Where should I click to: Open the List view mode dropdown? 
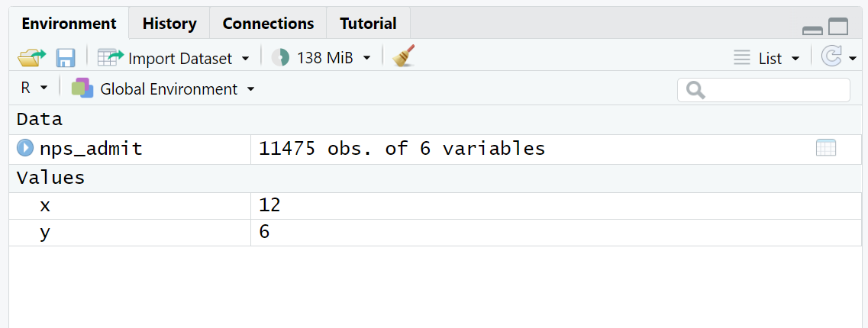click(x=795, y=58)
